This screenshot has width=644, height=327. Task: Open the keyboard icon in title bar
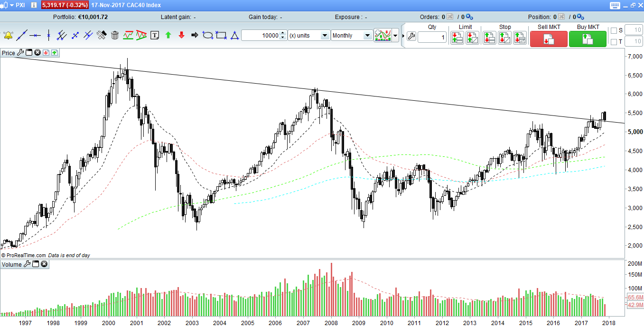pyautogui.click(x=615, y=5)
